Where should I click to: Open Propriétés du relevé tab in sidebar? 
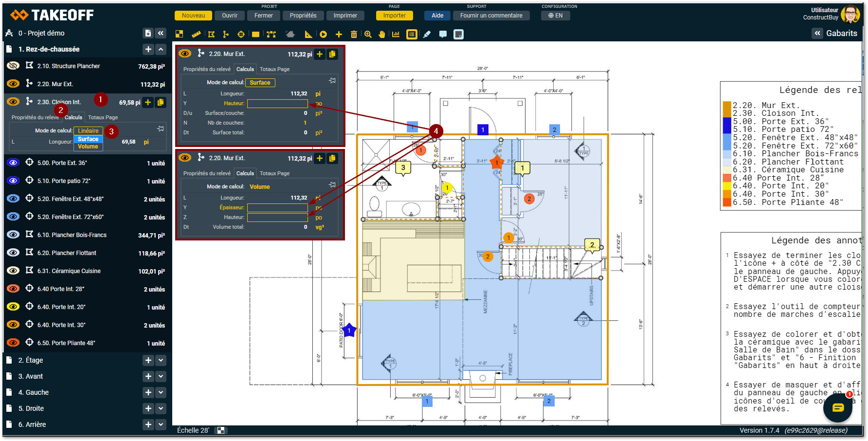[35, 117]
